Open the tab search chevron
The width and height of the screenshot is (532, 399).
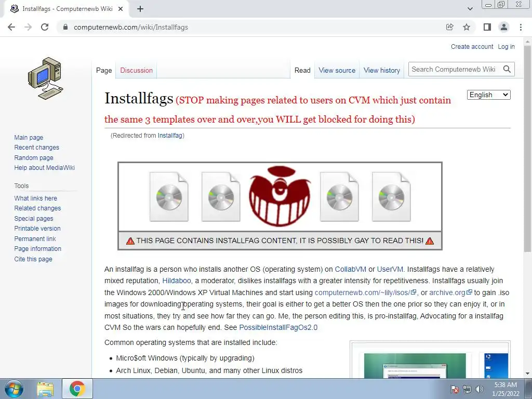470,9
